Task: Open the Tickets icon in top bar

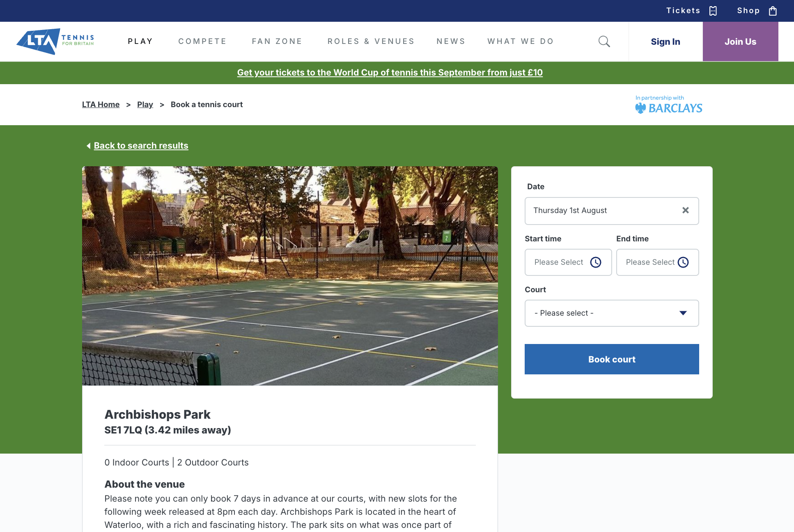Action: click(713, 11)
